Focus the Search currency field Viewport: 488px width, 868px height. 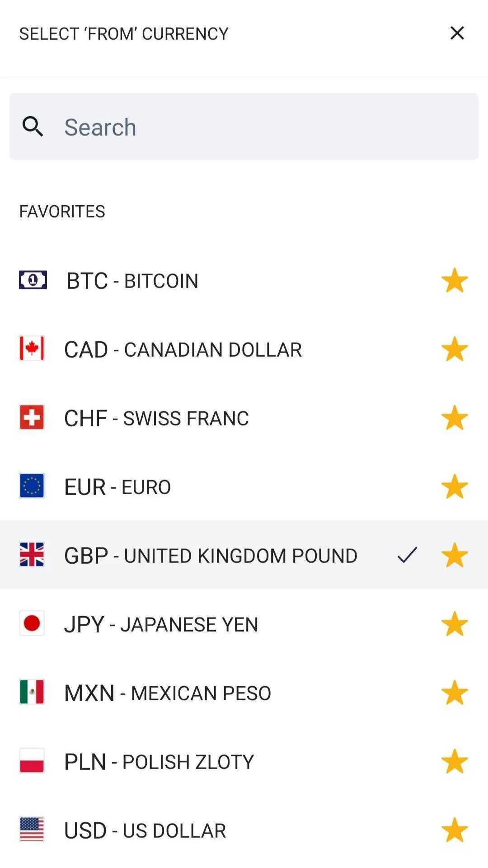tap(244, 127)
